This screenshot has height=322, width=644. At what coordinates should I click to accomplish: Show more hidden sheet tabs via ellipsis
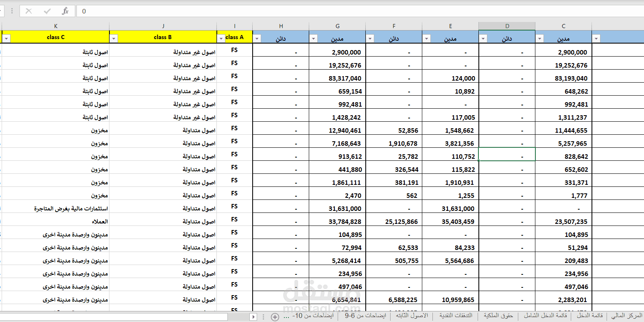tap(286, 316)
